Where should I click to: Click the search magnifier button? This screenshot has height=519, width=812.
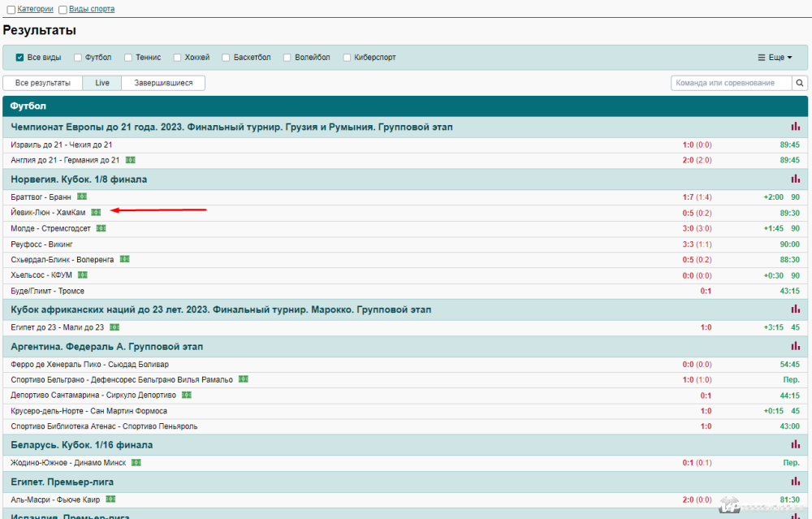[800, 83]
